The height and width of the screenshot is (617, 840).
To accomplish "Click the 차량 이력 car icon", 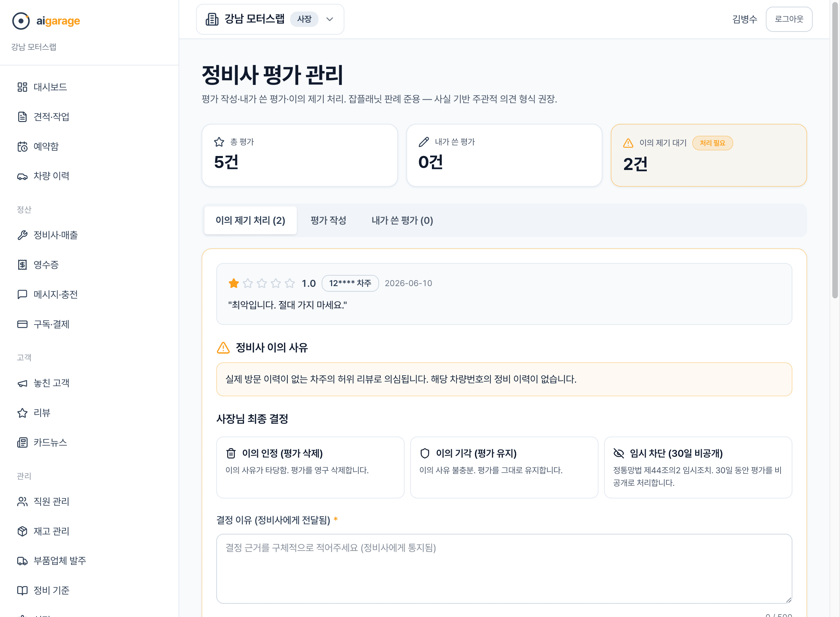I will (x=22, y=176).
